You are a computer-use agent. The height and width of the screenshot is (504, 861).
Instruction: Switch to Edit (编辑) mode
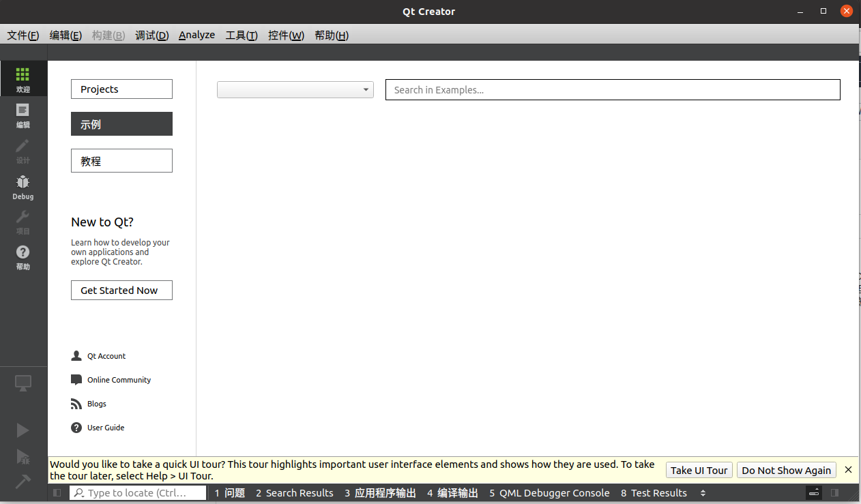click(x=23, y=115)
